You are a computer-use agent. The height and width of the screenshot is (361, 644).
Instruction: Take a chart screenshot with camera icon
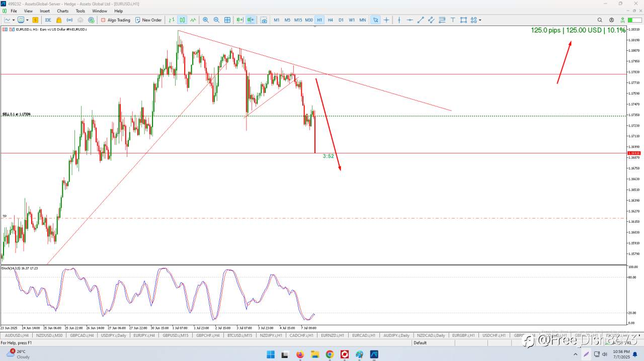[x=264, y=20]
